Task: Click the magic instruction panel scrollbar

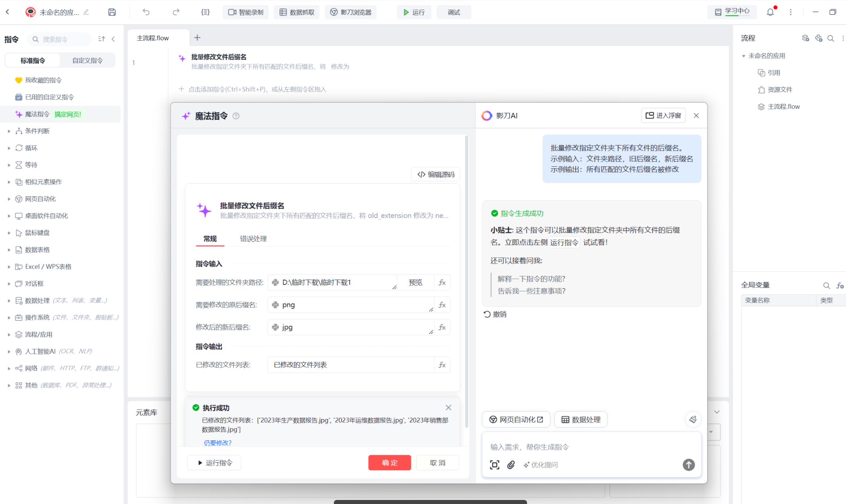Action: (x=467, y=282)
